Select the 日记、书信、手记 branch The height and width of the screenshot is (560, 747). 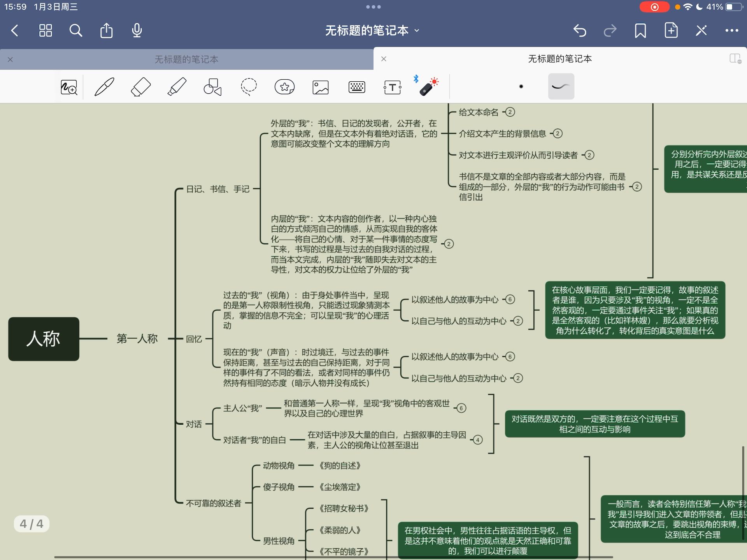(x=218, y=189)
